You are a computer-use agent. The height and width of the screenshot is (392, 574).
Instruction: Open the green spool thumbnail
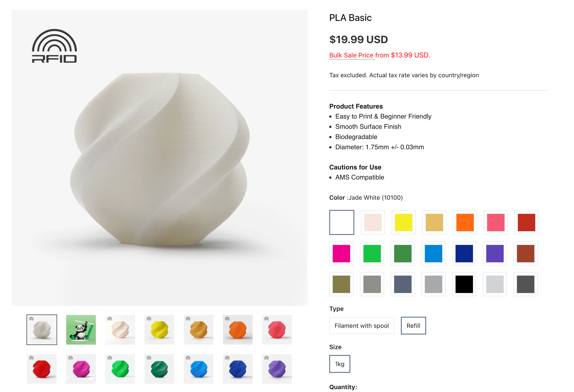point(120,369)
